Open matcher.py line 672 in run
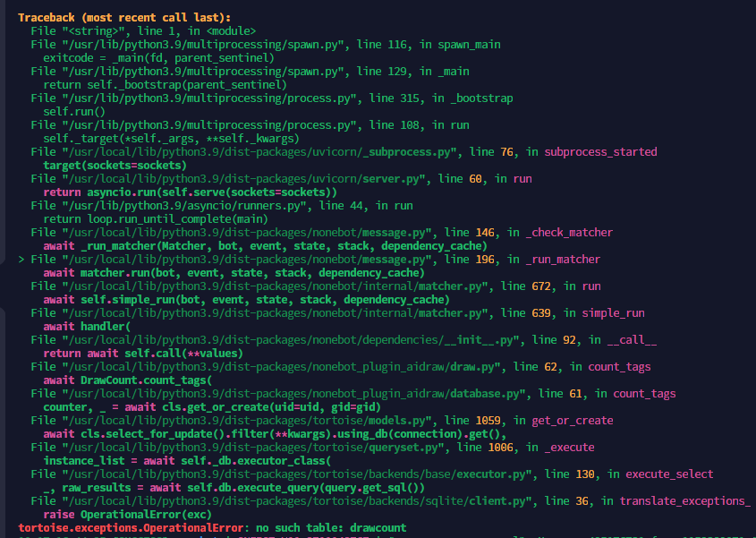 click(259, 286)
